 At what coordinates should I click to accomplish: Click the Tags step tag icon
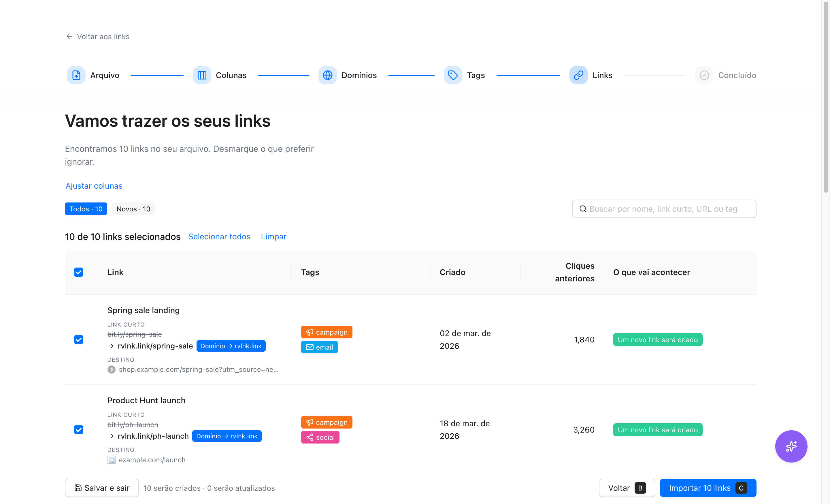453,75
